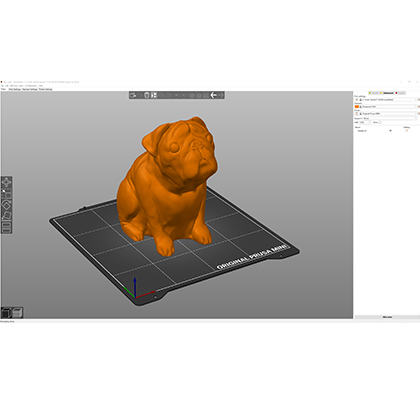Switch to the Print Settings tab
This screenshot has width=420, height=420.
pos(14,89)
